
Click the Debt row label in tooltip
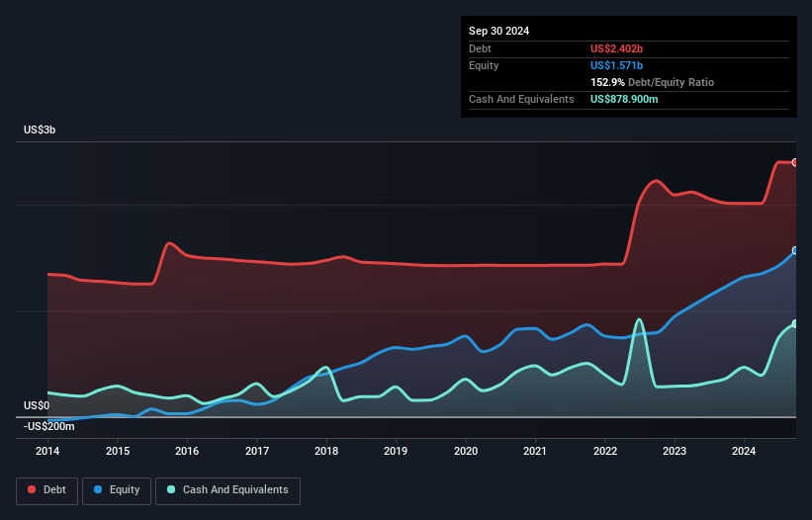(480, 48)
